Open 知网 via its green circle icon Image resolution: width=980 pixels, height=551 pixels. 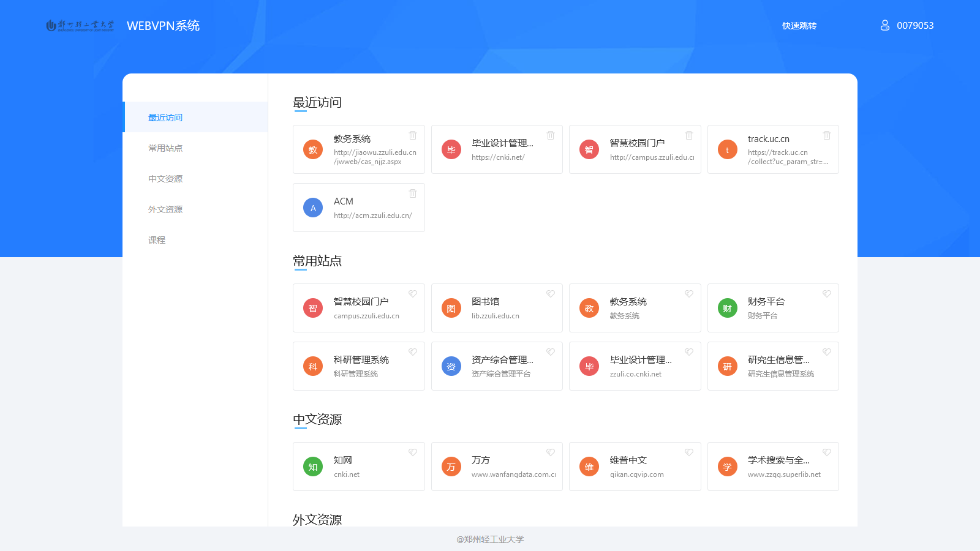[x=313, y=467]
